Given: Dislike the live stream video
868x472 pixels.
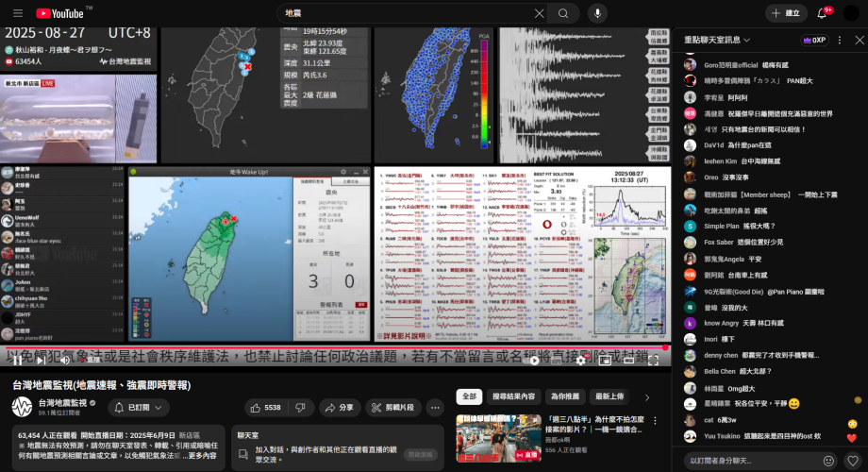Looking at the screenshot, I should pos(301,408).
